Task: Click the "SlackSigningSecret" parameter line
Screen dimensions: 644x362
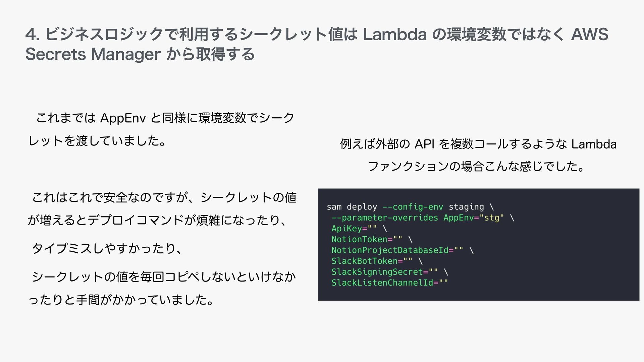Action: pyautogui.click(x=377, y=272)
